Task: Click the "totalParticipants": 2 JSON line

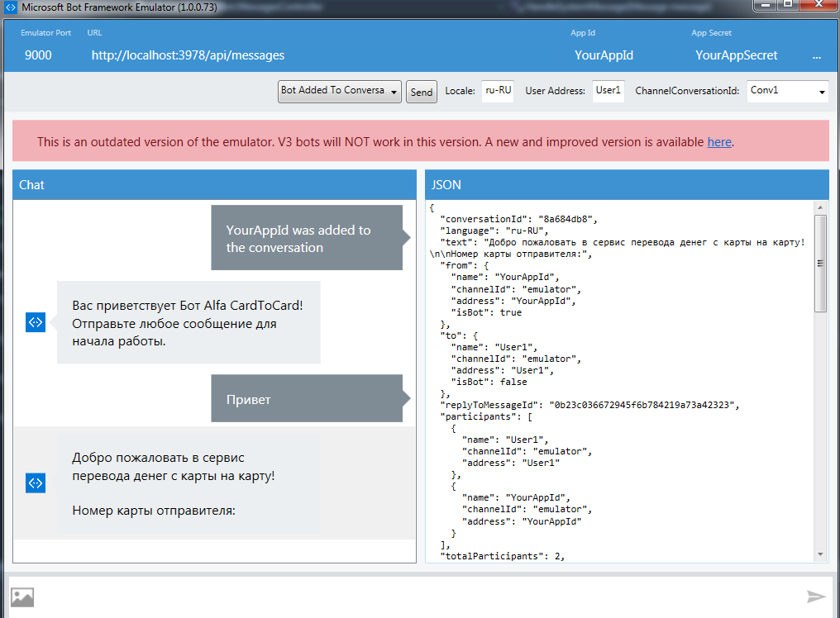Action: click(x=503, y=556)
